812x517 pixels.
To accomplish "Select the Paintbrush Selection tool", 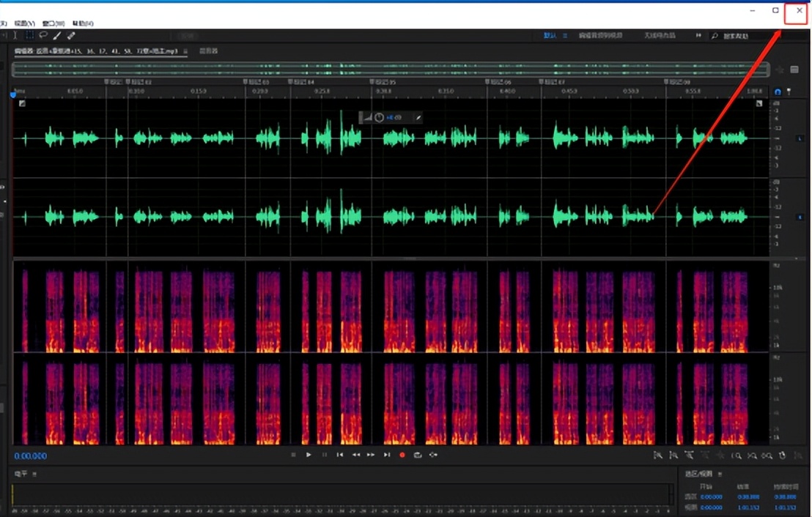I will (57, 35).
